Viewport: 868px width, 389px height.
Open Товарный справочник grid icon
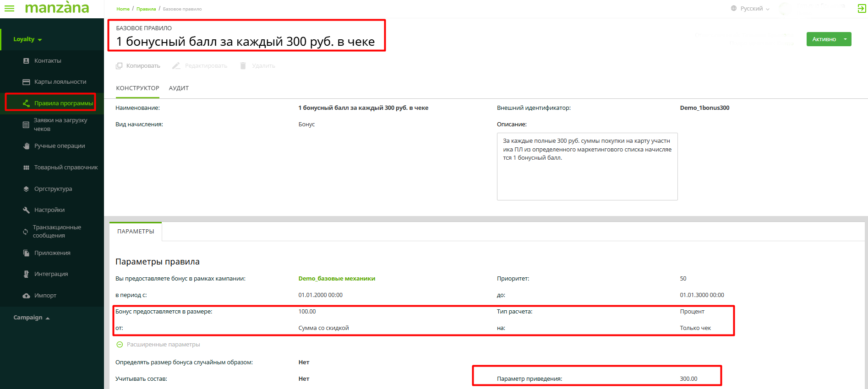(26, 167)
